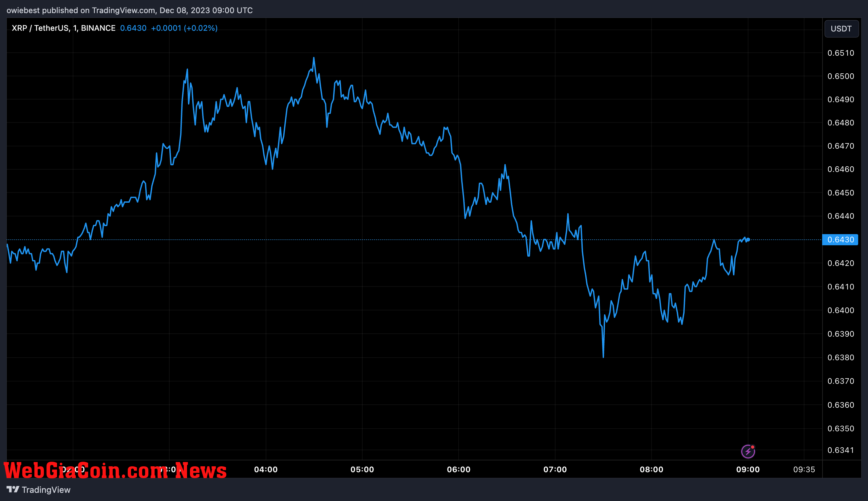Click the 0.6430 price in the header

tap(133, 28)
